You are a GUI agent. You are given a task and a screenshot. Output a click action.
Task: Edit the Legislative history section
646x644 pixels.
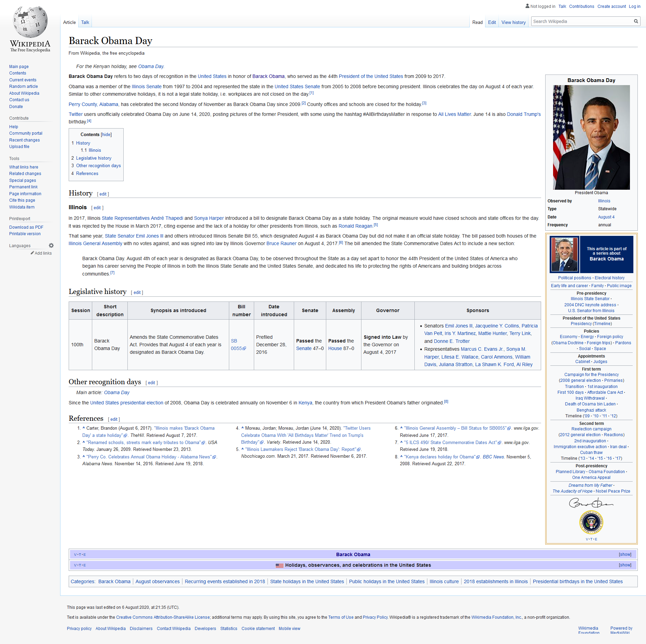[137, 293]
